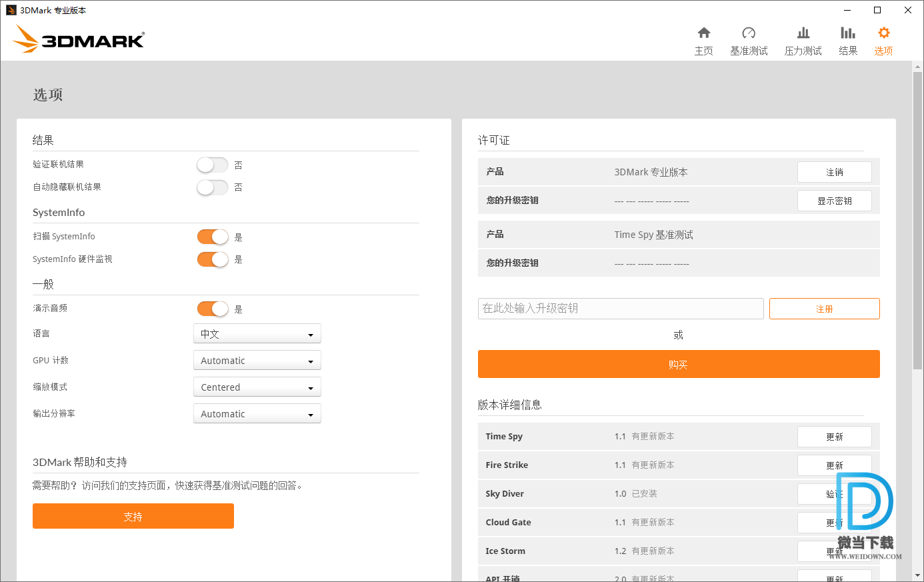Click the scrollbar down arrow
924x582 pixels.
click(917, 575)
